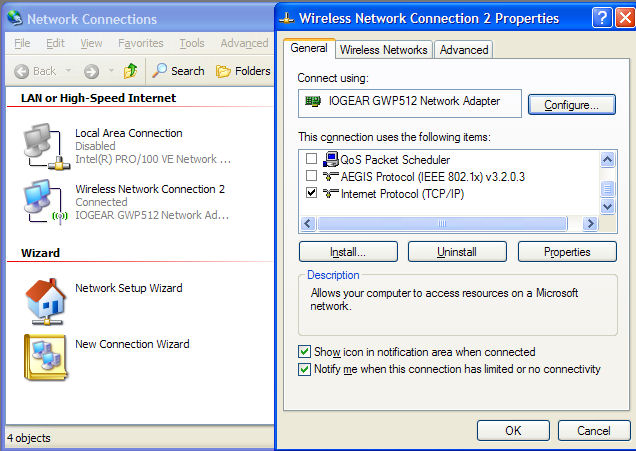Click the LAN or High-Speed Internet heading
Screen dimensions: 636x451
click(x=98, y=98)
